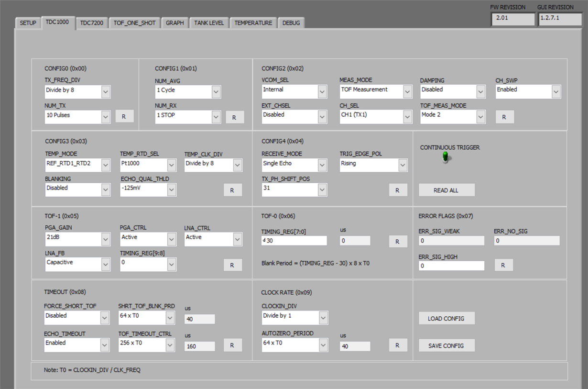
Task: Click the TIMING_REG[7:0] input field
Action: 294,241
